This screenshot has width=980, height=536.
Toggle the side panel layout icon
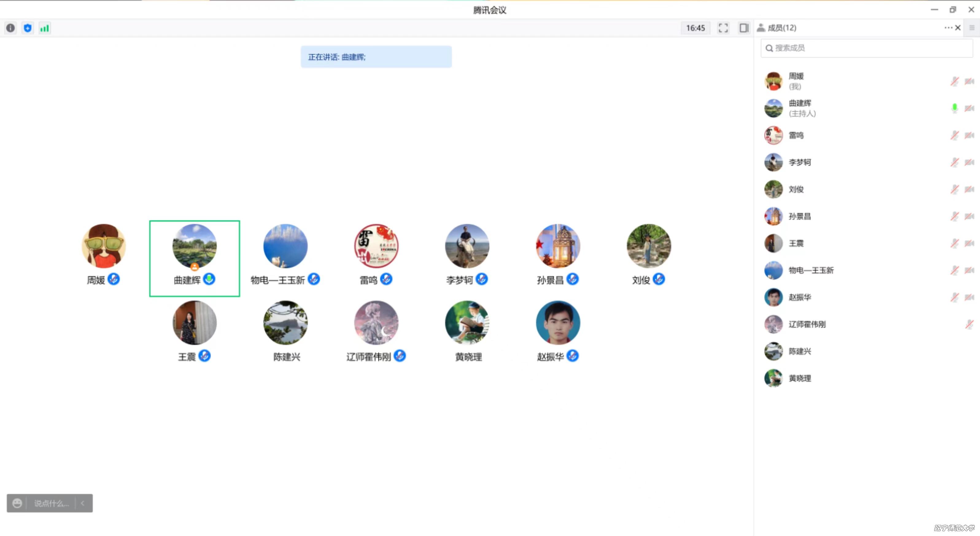[x=744, y=28]
